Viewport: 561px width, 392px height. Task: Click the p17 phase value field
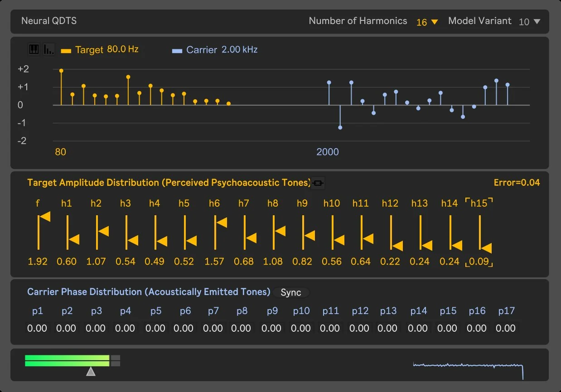506,329
